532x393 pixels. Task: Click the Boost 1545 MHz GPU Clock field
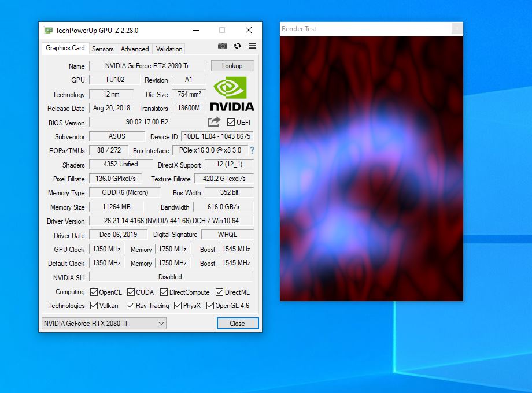tap(236, 249)
